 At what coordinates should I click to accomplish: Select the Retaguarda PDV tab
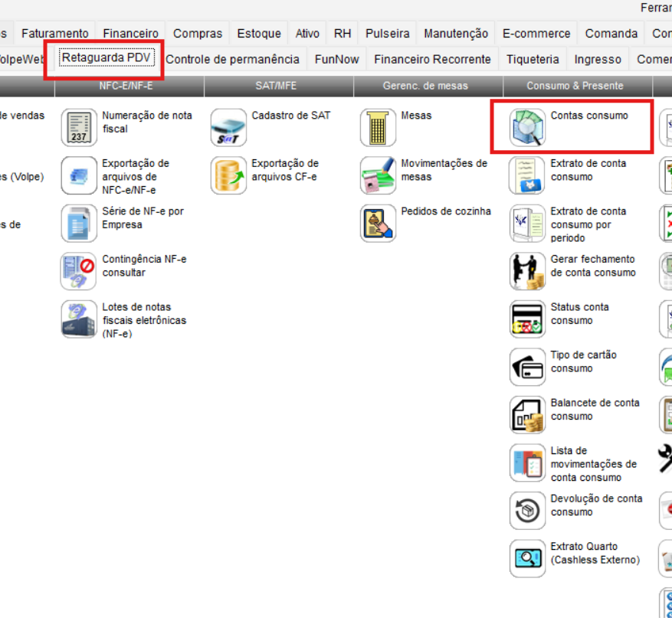point(107,58)
